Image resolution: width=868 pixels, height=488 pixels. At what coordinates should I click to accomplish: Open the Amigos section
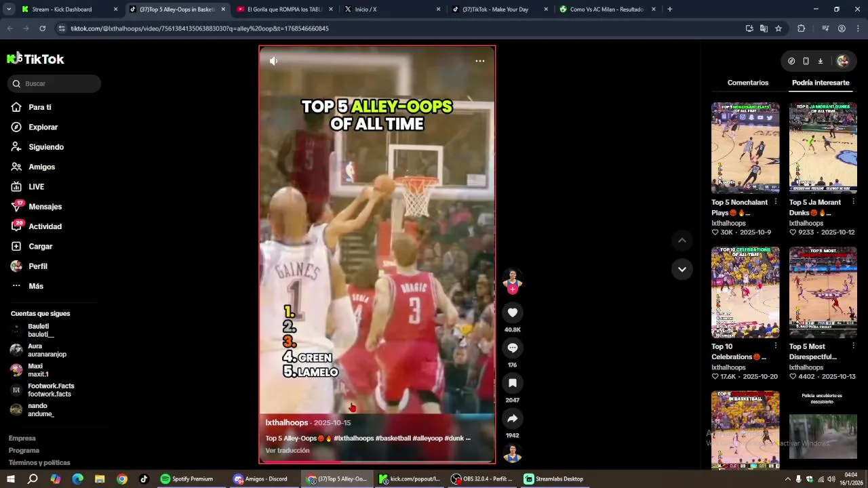pyautogui.click(x=41, y=167)
